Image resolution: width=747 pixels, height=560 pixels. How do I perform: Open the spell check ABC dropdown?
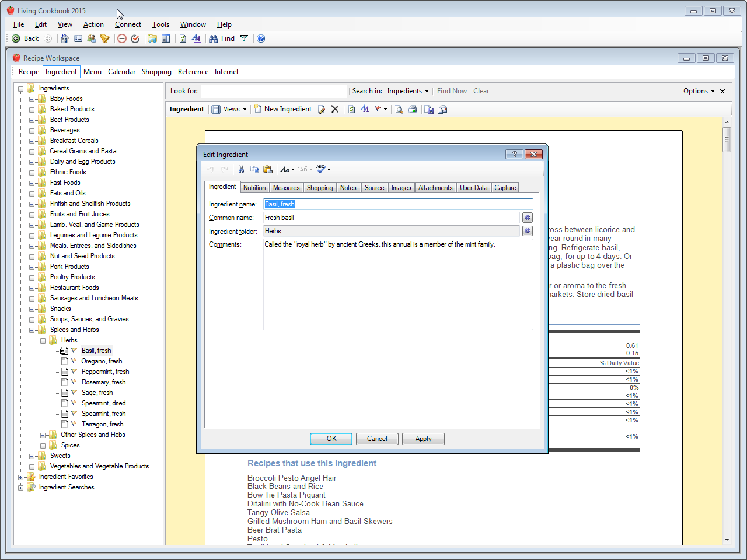[323, 169]
